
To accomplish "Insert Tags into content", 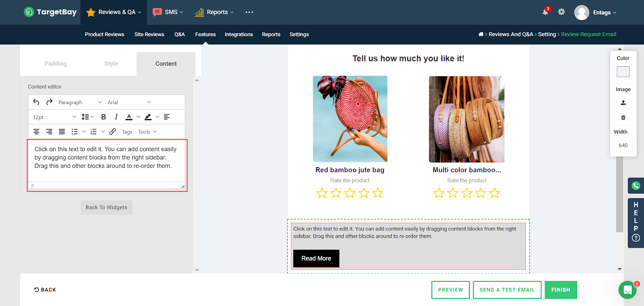I will (x=127, y=132).
